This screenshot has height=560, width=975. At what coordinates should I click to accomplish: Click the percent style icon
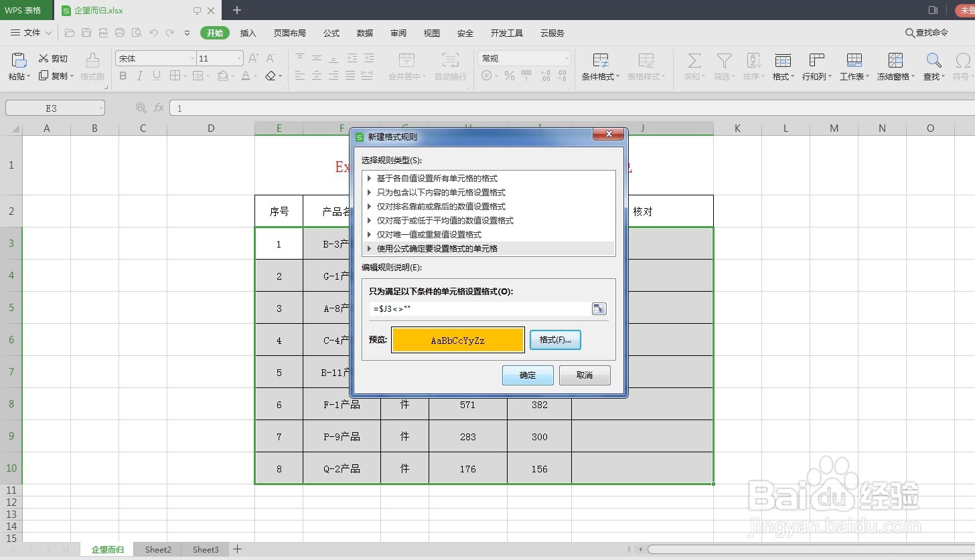pyautogui.click(x=510, y=76)
